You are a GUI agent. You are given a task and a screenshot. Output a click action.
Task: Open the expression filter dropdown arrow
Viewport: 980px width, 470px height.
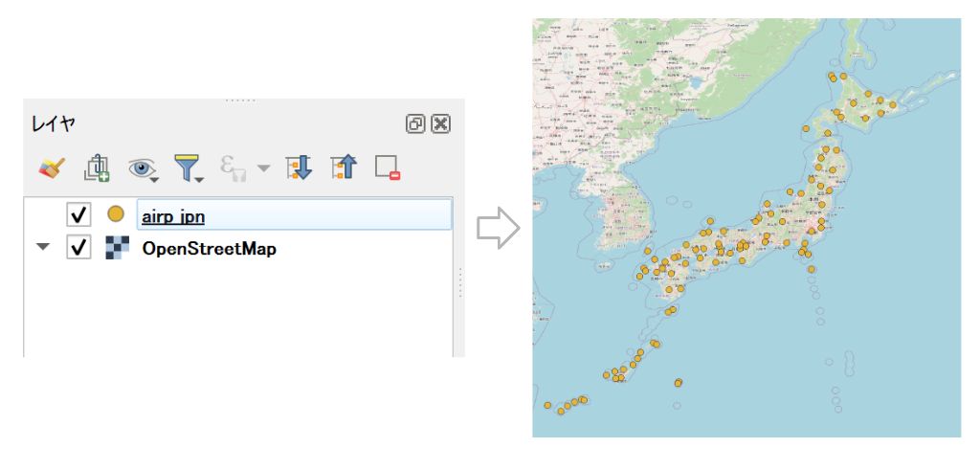264,168
